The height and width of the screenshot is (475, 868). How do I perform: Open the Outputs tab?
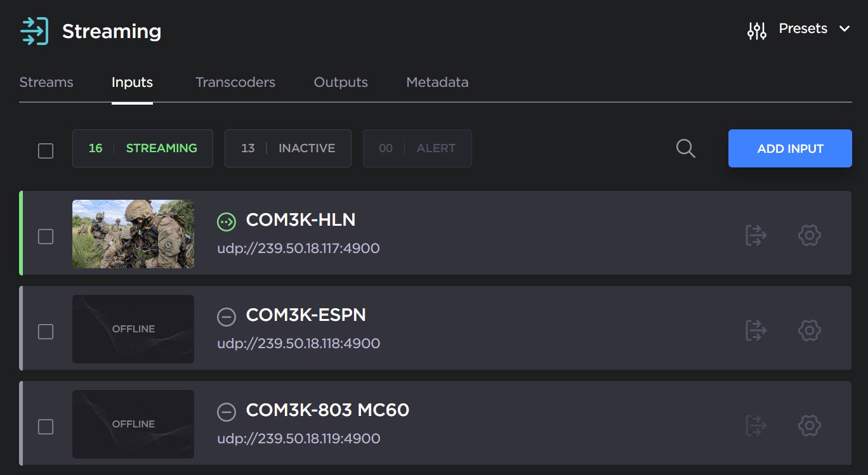(x=341, y=82)
